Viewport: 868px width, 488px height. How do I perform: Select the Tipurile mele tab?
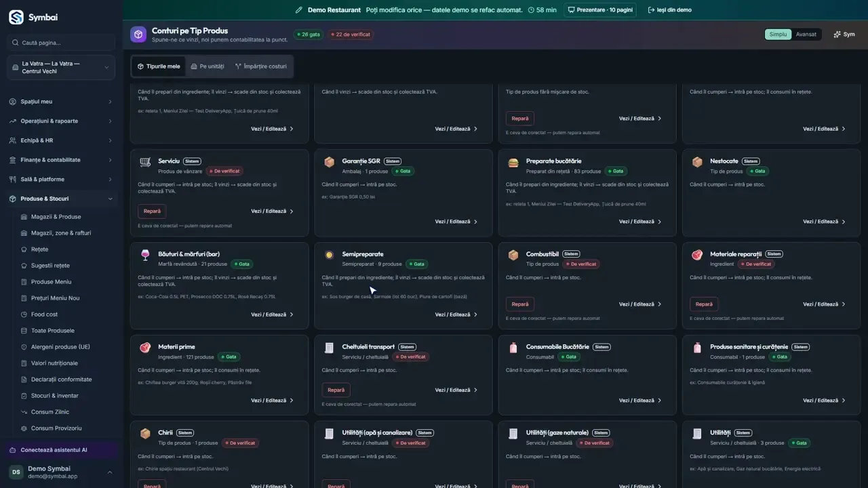[159, 66]
